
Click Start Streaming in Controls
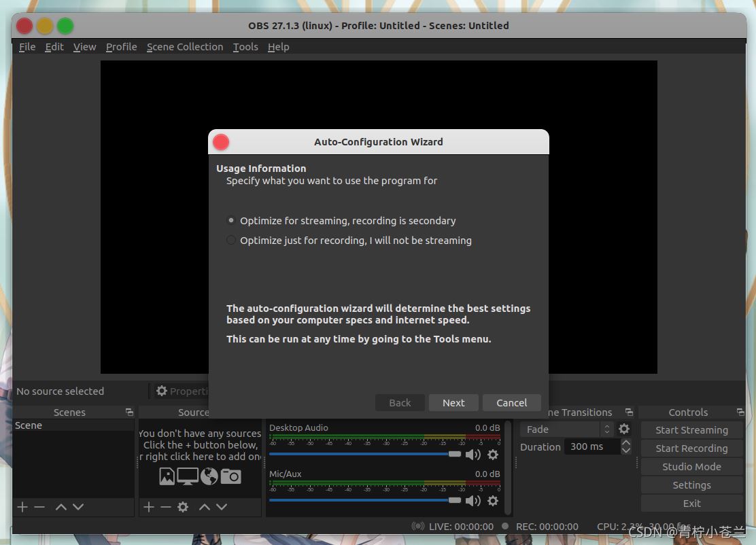point(691,430)
